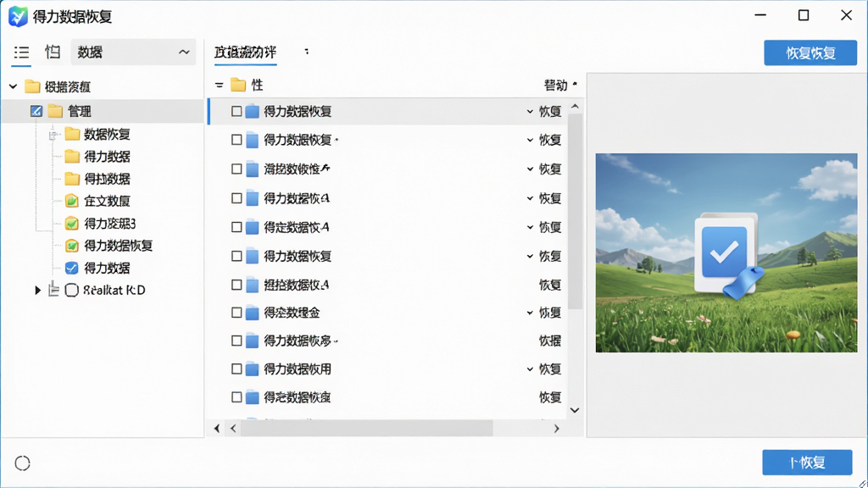Viewport: 868px width, 488px height.
Task: Click the meadow preview image
Action: 726,252
